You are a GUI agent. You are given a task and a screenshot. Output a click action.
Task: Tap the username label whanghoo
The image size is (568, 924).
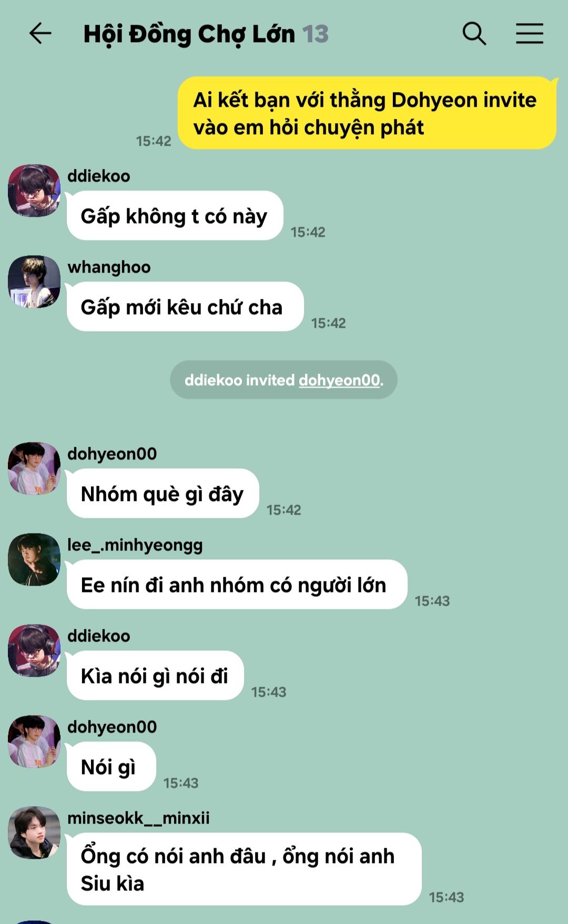tap(109, 267)
